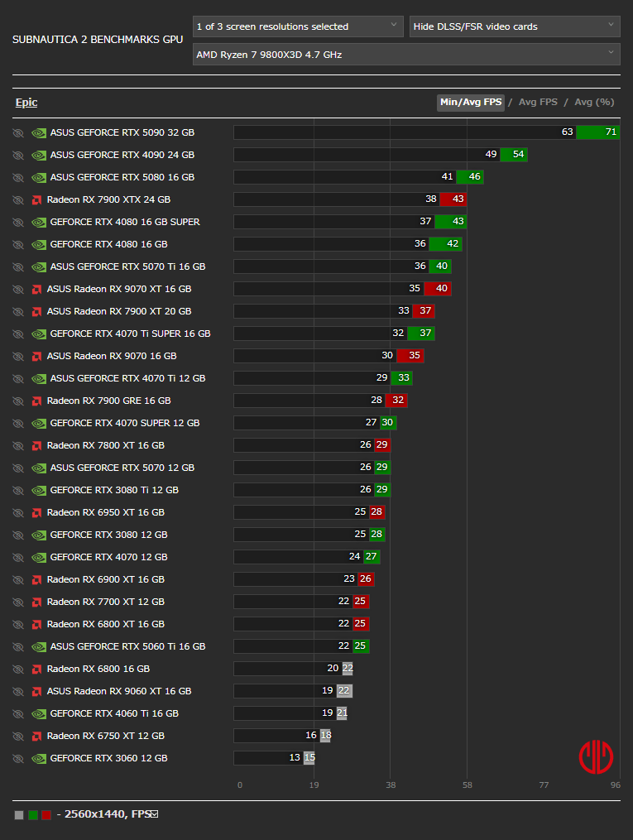Screen dimensions: 633x840
Task: Hide the Radeon RX 7900 XTX 24 GB row
Action: click(x=18, y=199)
